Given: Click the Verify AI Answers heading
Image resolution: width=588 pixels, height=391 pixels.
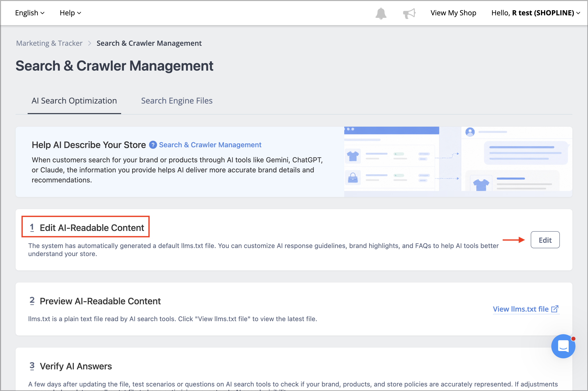Looking at the screenshot, I should coord(76,366).
